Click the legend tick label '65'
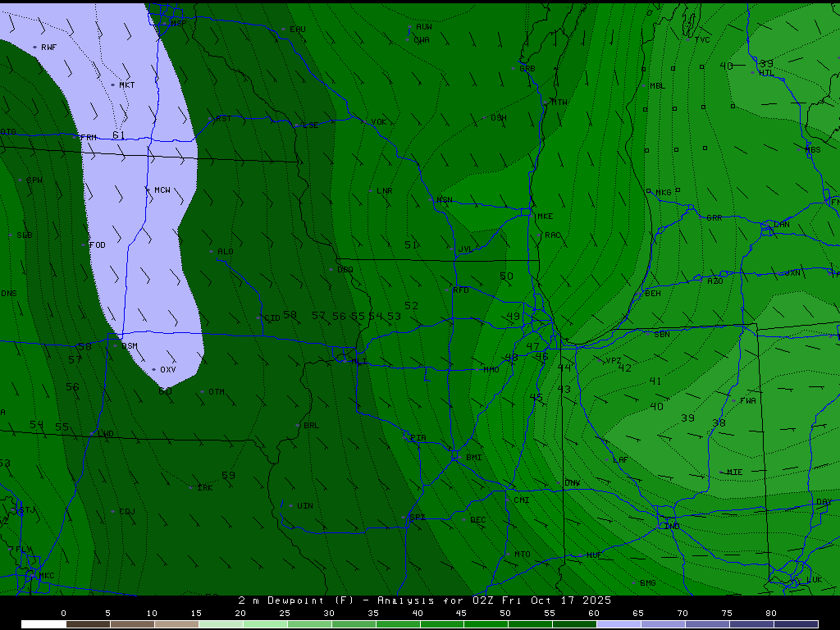Screen dimensions: 840x630 (638, 614)
